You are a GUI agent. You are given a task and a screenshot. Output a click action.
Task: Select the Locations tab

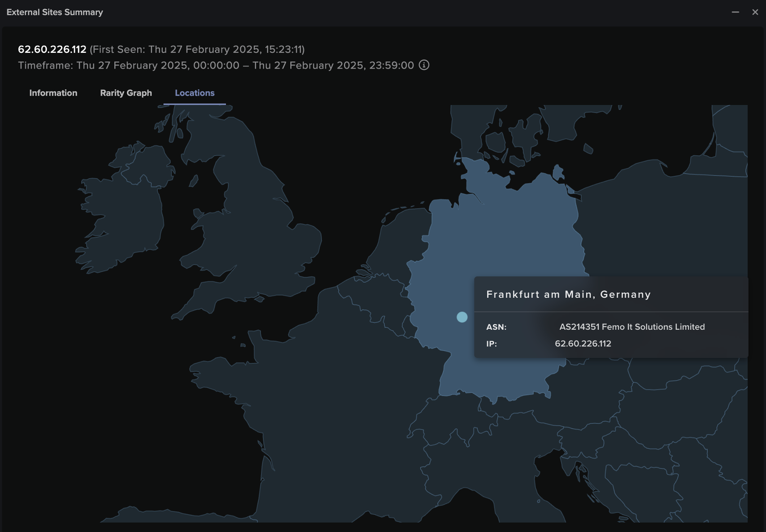click(195, 93)
